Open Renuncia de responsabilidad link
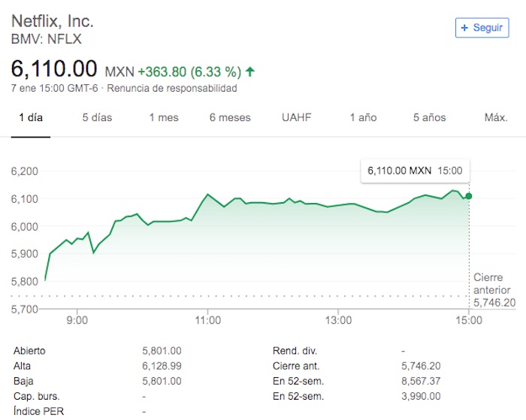 pos(172,89)
